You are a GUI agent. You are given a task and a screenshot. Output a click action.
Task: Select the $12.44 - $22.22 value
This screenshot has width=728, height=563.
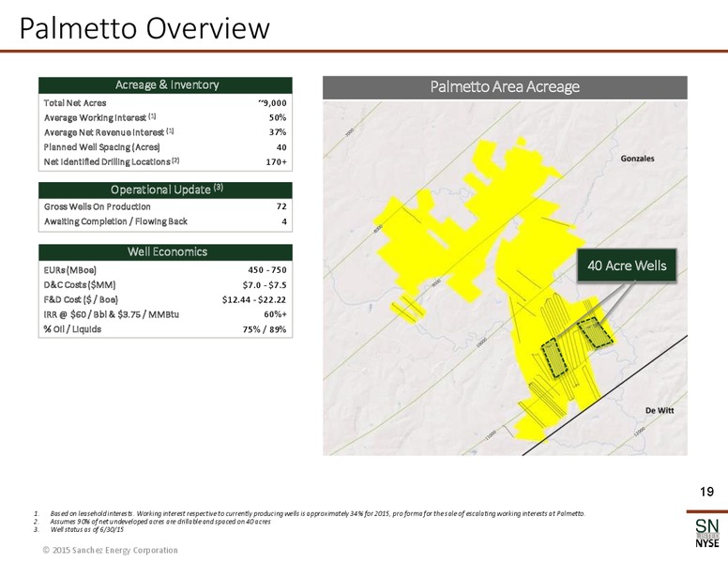[254, 299]
